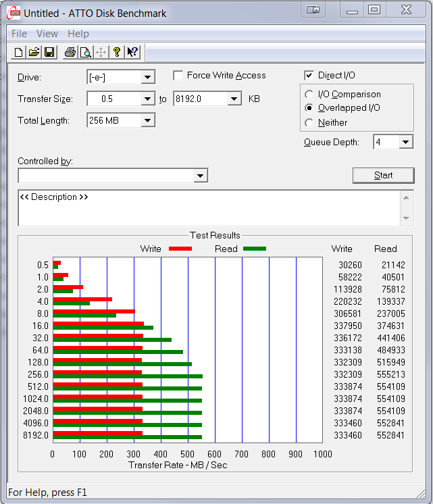
Task: Click the question mark About icon
Action: click(x=117, y=52)
